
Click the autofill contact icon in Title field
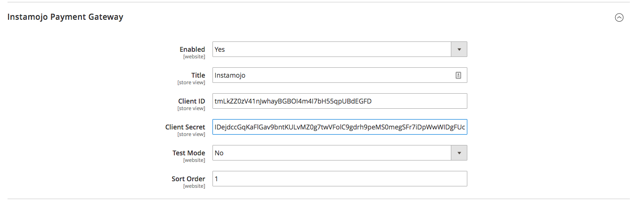coord(458,75)
